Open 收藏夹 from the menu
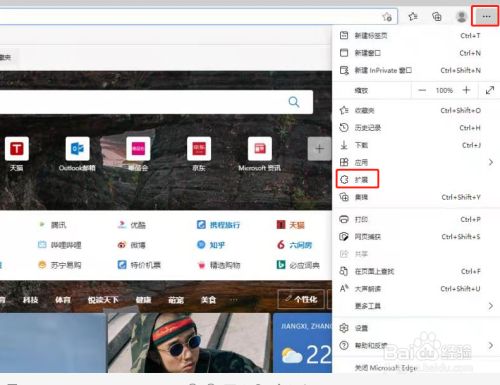The image size is (500, 385). [x=416, y=110]
